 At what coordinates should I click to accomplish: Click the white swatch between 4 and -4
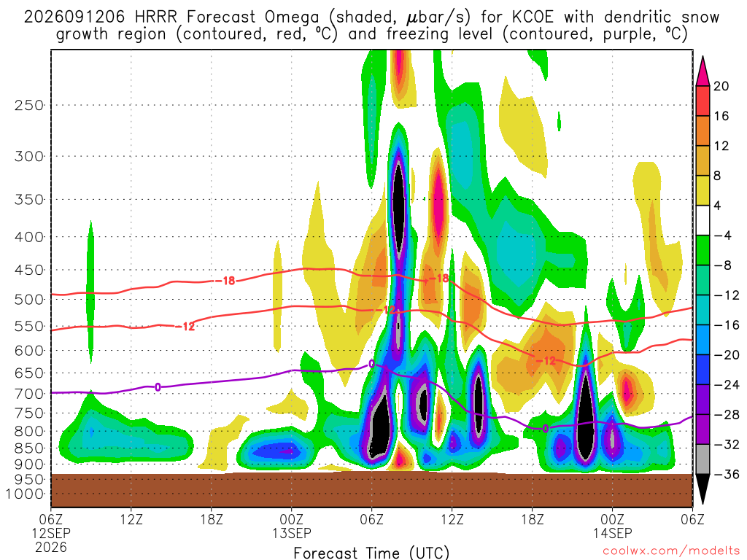pos(703,220)
